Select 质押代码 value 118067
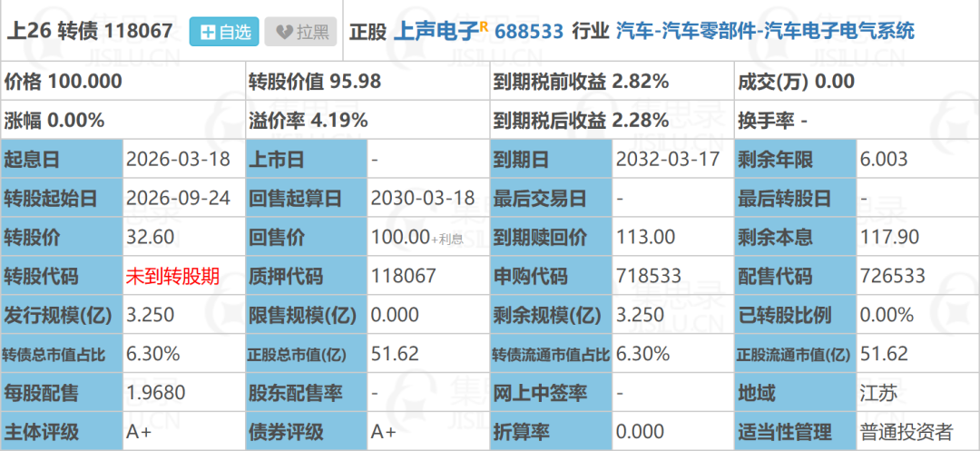The image size is (980, 451). (404, 276)
